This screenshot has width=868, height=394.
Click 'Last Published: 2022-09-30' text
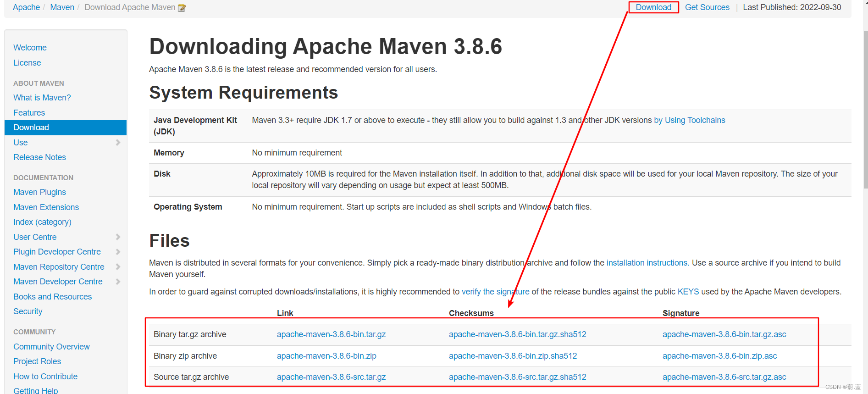click(792, 7)
